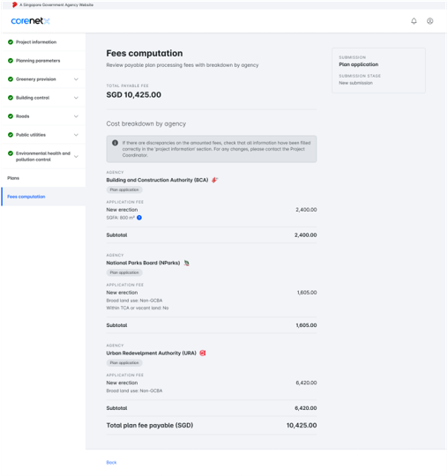Open the notifications bell

coord(414,21)
